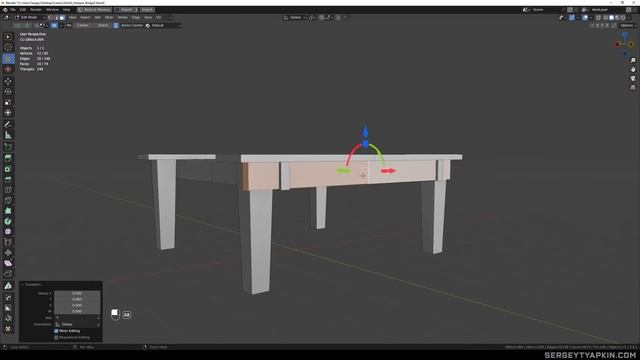Click the green Y axis navigation ball

pos(631,44)
